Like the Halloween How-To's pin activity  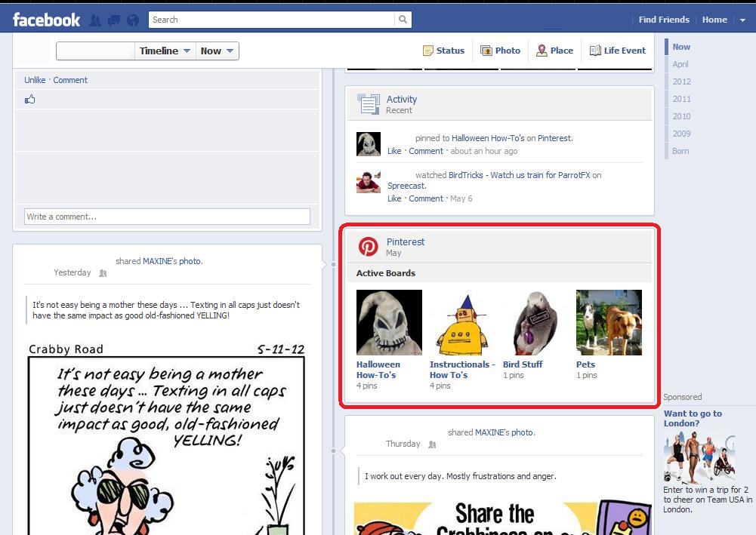pos(394,151)
